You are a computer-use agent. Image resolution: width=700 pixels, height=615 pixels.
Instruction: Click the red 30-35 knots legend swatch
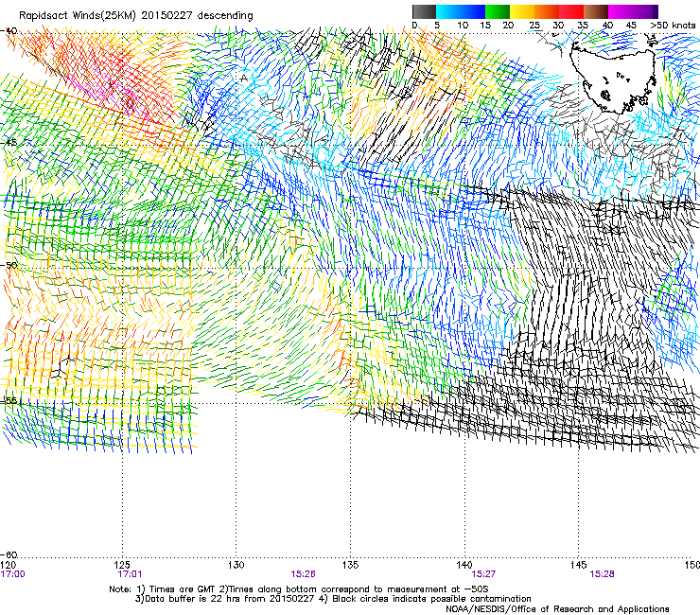571,11
